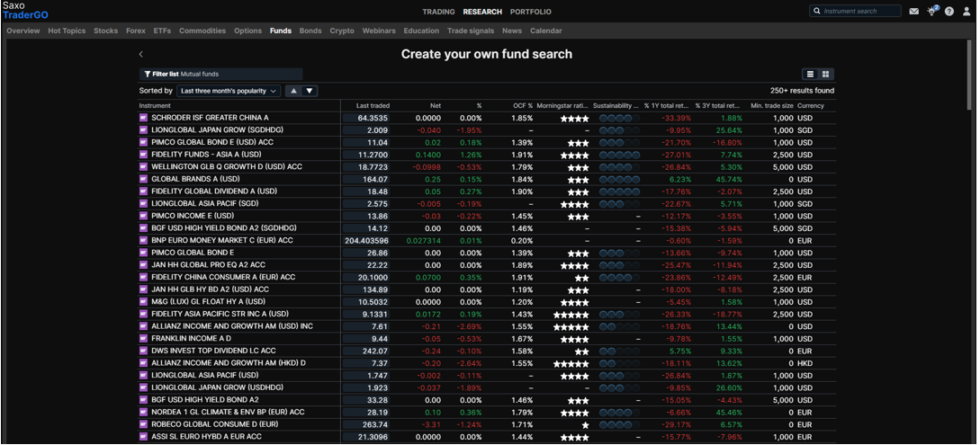Click the fund icon for PIMCO GLOBAL BOND E (USD) ACC

click(142, 142)
